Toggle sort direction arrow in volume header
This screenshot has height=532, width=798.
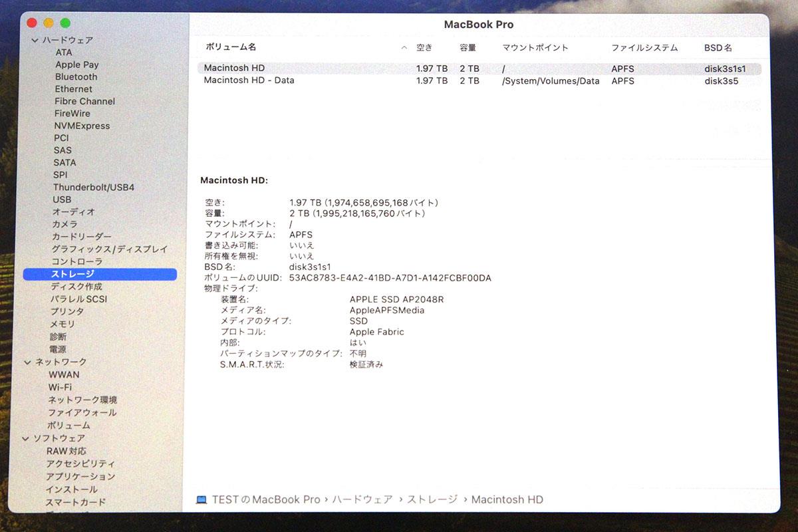[x=404, y=48]
